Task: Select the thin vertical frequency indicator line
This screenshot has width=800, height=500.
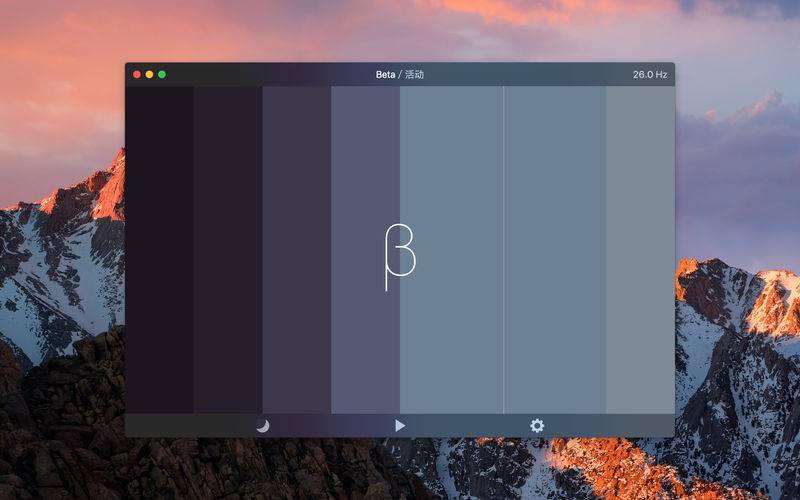Action: [504, 250]
